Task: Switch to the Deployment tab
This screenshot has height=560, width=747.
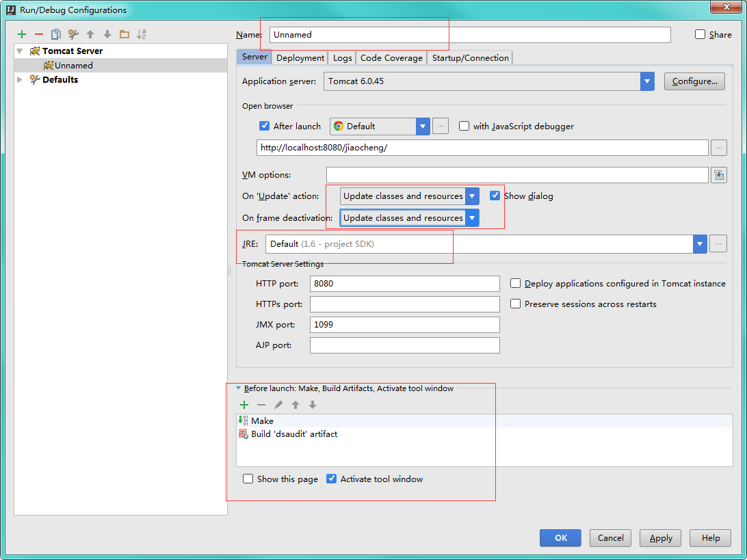Action: pos(300,57)
